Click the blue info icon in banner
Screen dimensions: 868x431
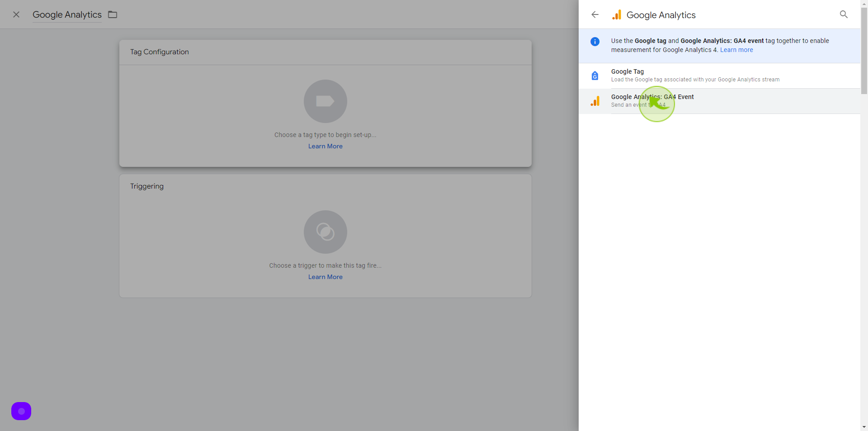pos(595,42)
